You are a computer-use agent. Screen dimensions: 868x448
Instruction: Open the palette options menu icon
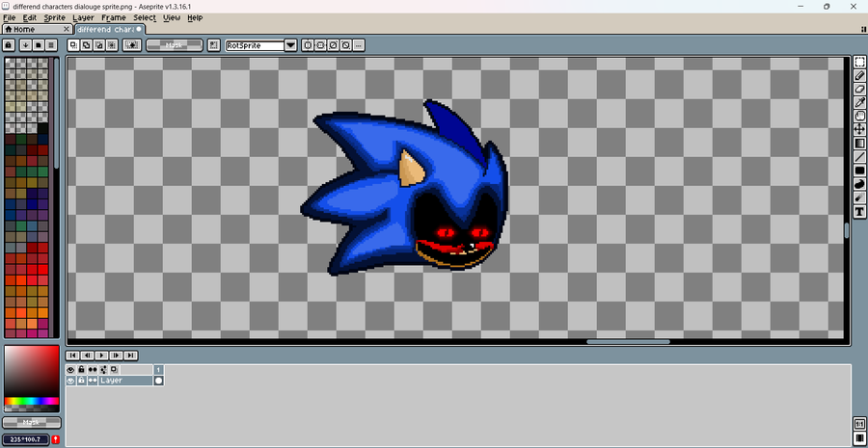[x=51, y=45]
